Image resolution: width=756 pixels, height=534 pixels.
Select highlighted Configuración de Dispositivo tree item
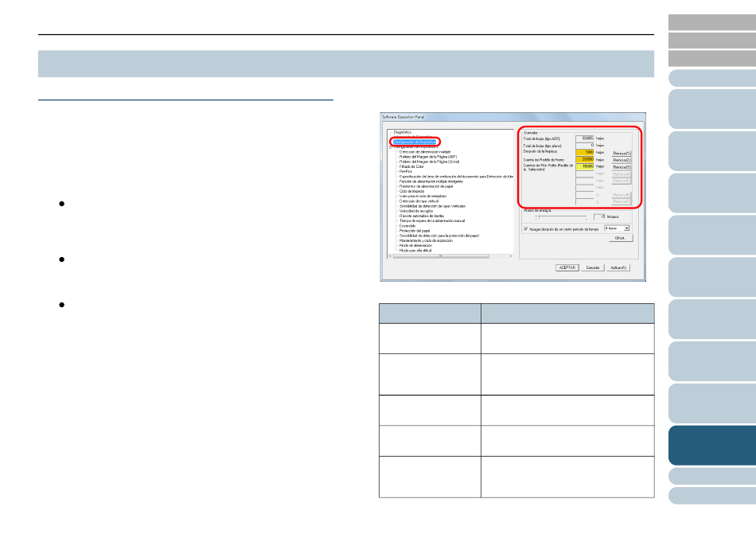[414, 142]
